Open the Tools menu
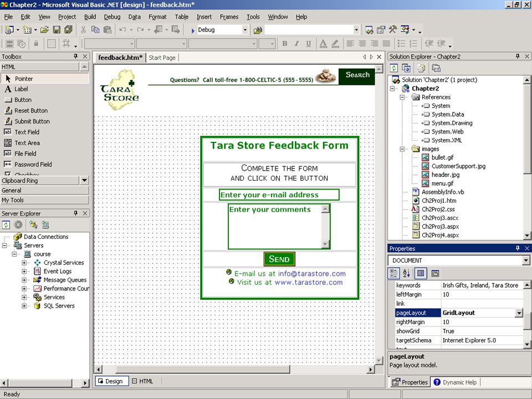 click(x=253, y=17)
